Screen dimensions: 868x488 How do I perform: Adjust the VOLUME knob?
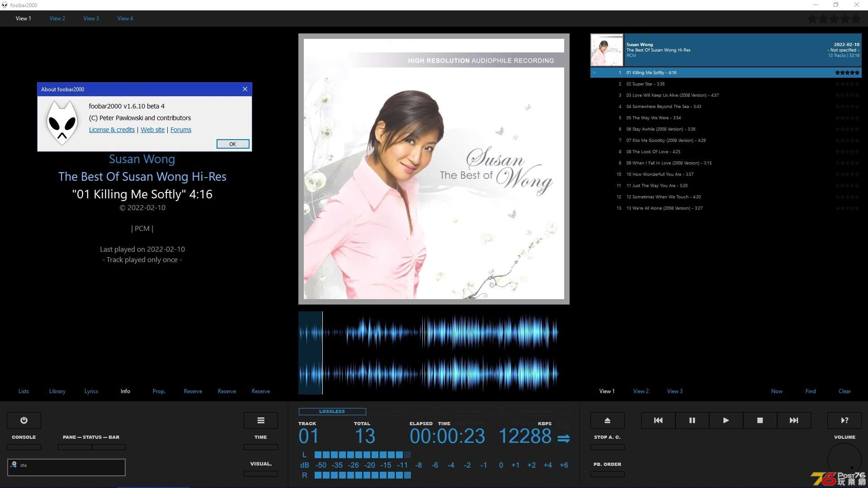tap(844, 460)
